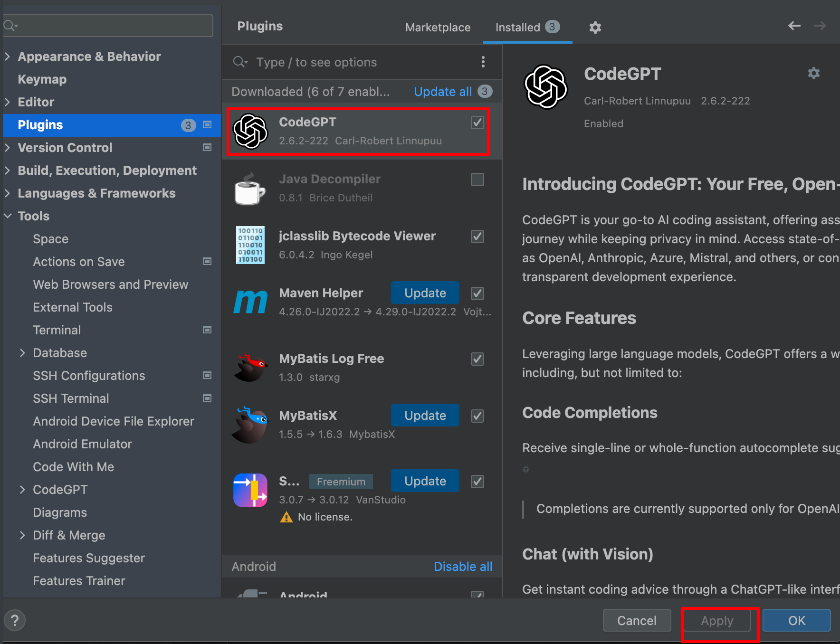Click the settings search magnifier icon

[x=10, y=25]
